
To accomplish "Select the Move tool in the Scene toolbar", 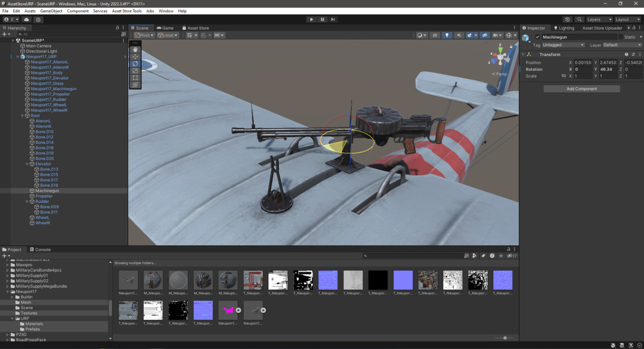I will 135,57.
